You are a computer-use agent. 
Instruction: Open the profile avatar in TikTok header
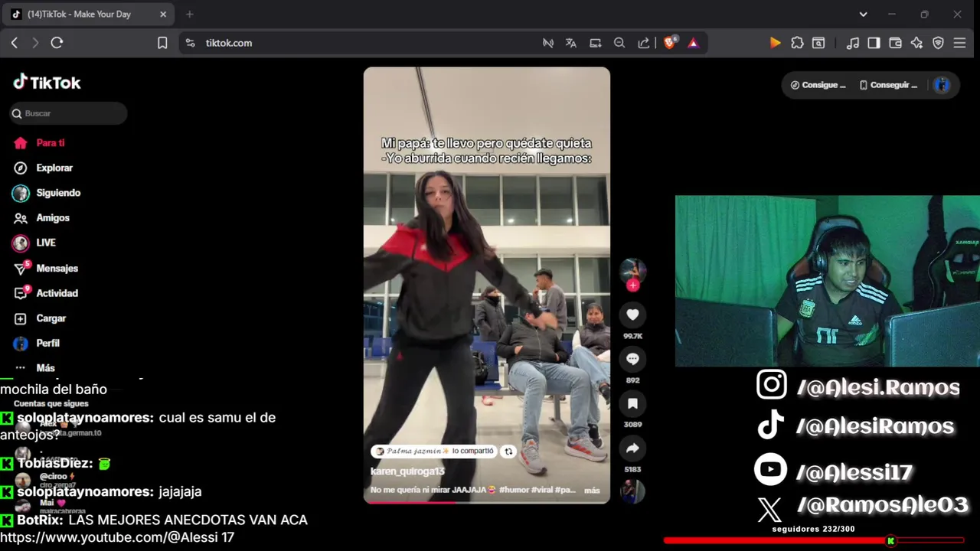coord(942,85)
